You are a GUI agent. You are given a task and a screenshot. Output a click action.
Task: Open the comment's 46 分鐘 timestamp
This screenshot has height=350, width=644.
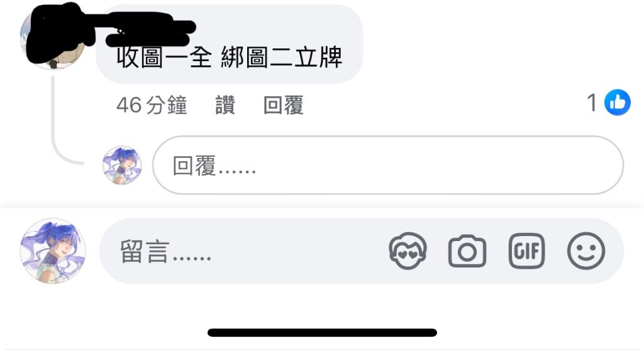point(152,105)
